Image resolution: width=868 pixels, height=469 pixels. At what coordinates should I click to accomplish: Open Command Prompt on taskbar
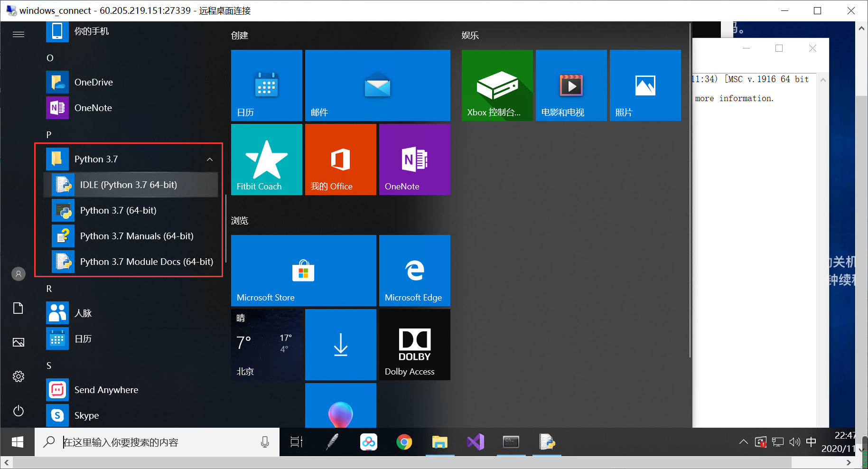511,442
